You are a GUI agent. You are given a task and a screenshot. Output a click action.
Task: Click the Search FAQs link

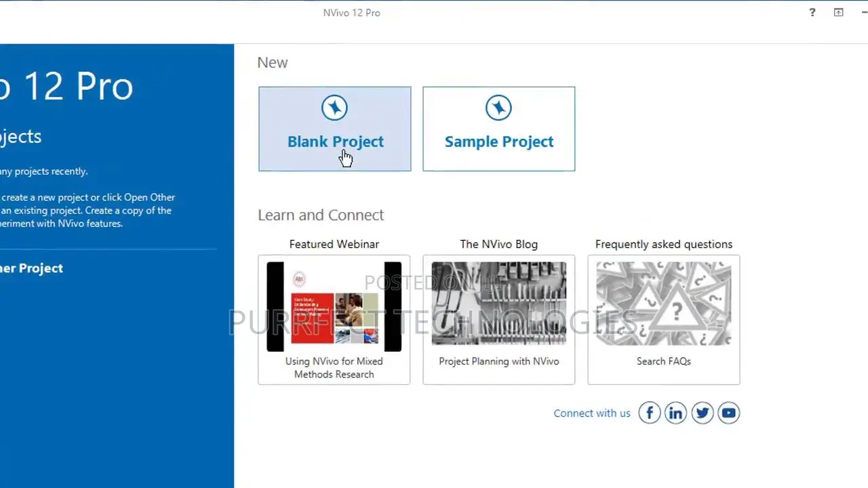[x=664, y=361]
